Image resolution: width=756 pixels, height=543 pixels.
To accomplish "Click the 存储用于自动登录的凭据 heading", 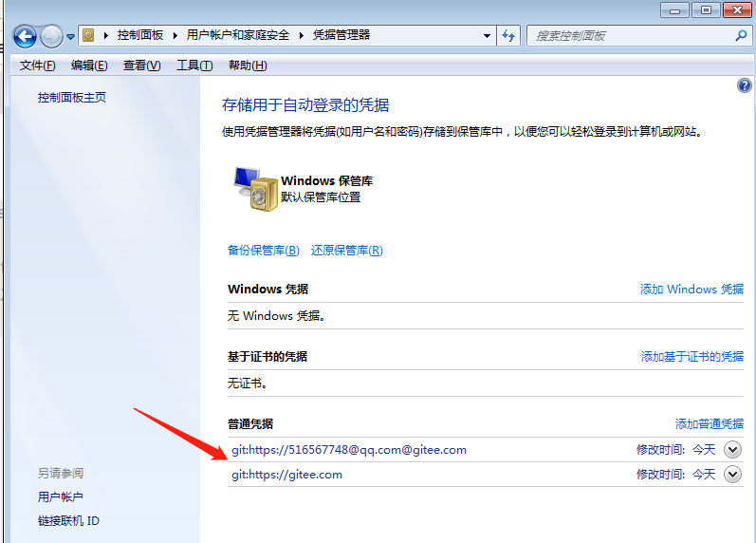I will pos(305,104).
